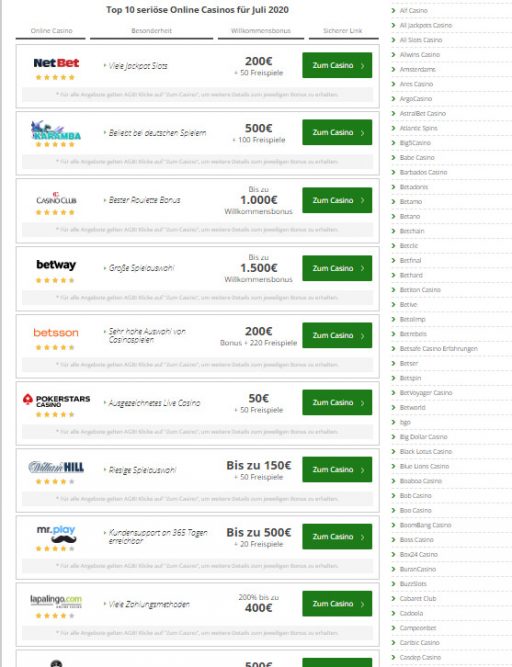Screen dimensions: 512x667
Task: Open the Box24 Casino sidebar link
Action: click(418, 554)
